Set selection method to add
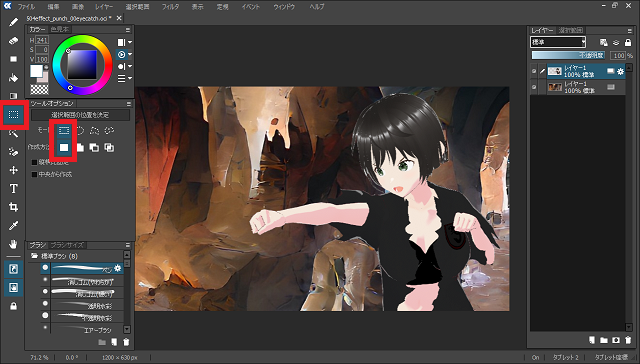Screen dimensions: 640x364 click(80, 148)
